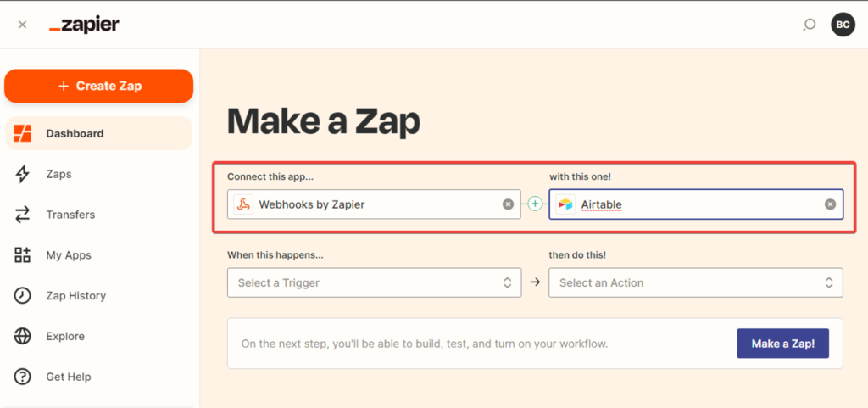Click the 'with this one!' label
This screenshot has width=868, height=408.
(x=580, y=176)
